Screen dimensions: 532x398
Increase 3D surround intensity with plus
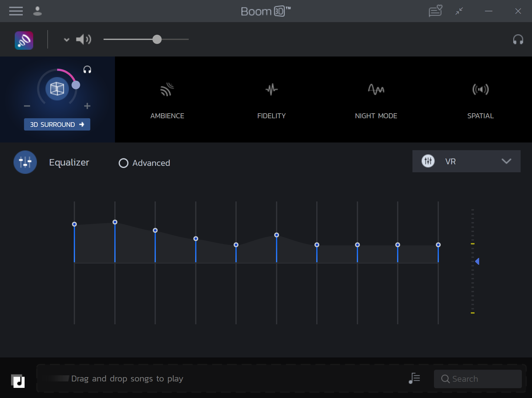(87, 106)
